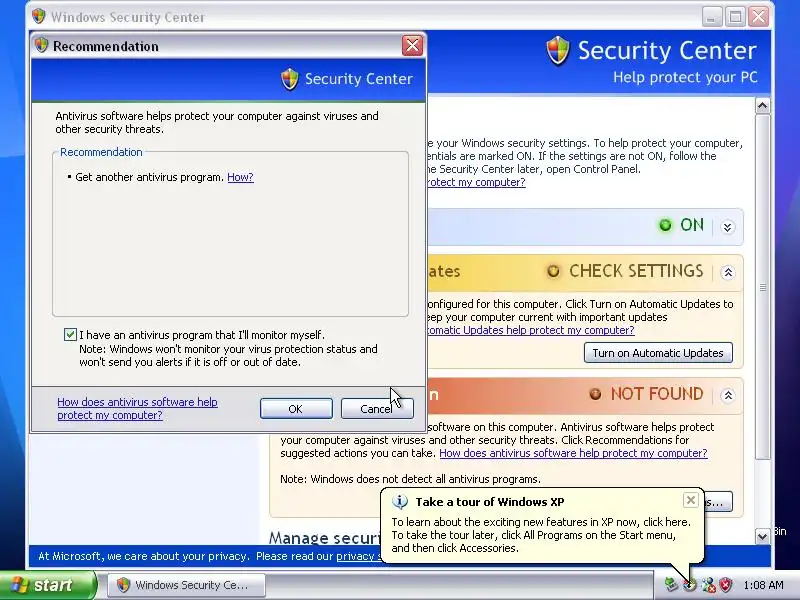Open the Start menu
The height and width of the screenshot is (600, 800).
coord(48,585)
